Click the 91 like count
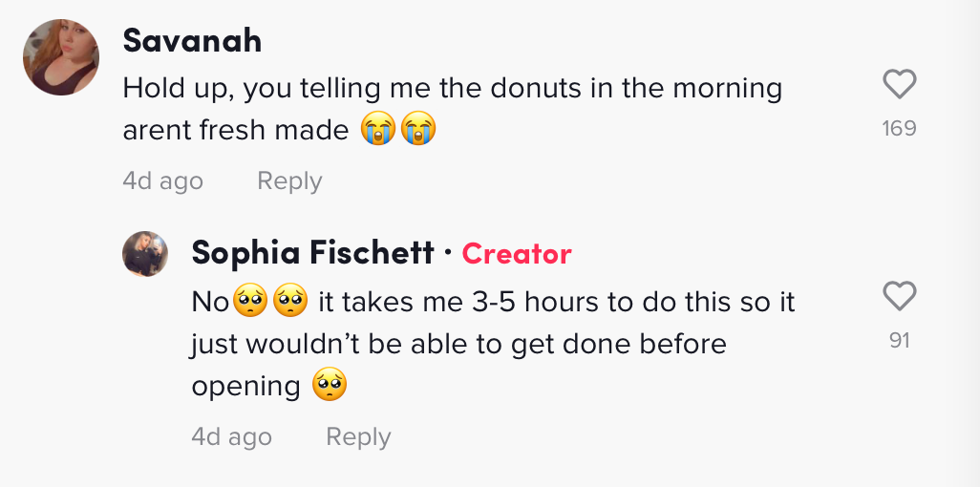Screen dimensions: 980x487 point(900,341)
